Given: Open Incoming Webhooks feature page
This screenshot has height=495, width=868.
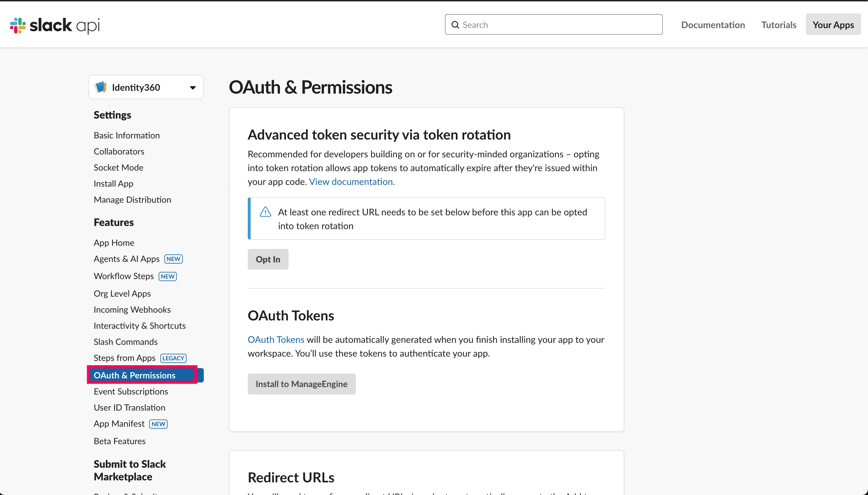Looking at the screenshot, I should (132, 310).
